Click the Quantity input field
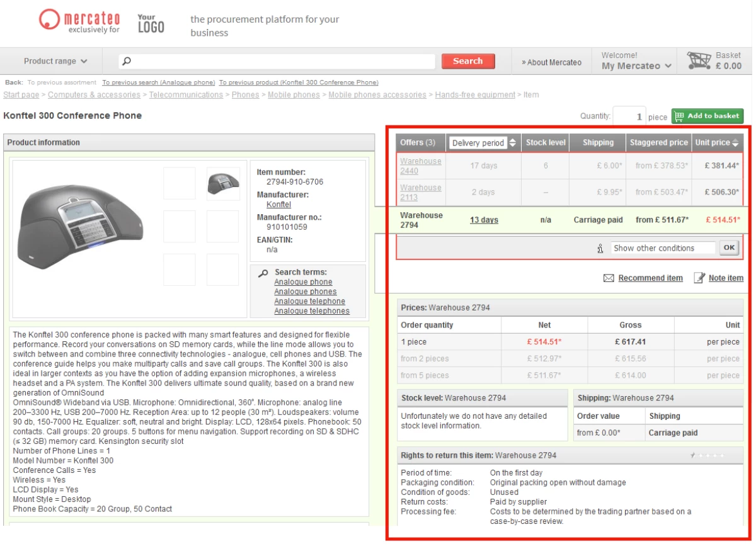The height and width of the screenshot is (551, 756). point(629,116)
